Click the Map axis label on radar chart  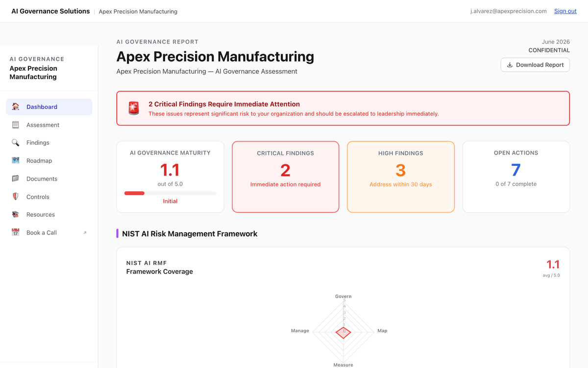click(382, 331)
